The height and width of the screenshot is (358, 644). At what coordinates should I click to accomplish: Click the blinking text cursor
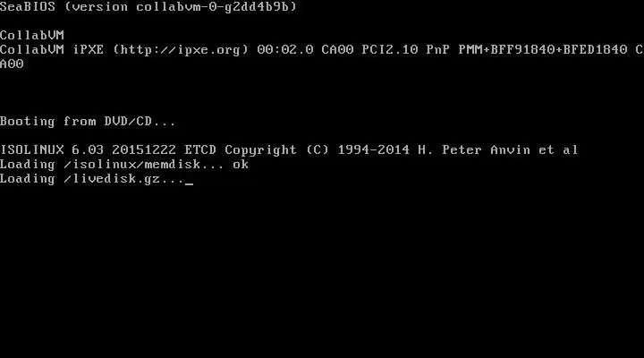point(189,183)
